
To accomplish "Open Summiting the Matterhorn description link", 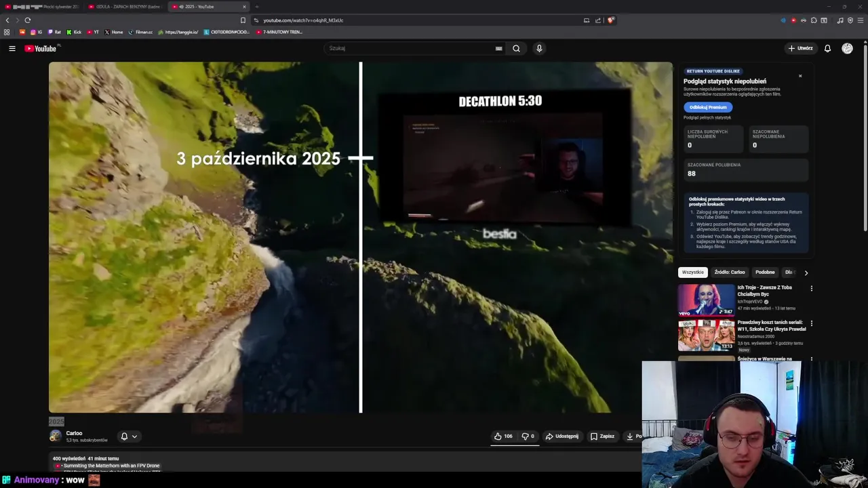I will [111, 466].
